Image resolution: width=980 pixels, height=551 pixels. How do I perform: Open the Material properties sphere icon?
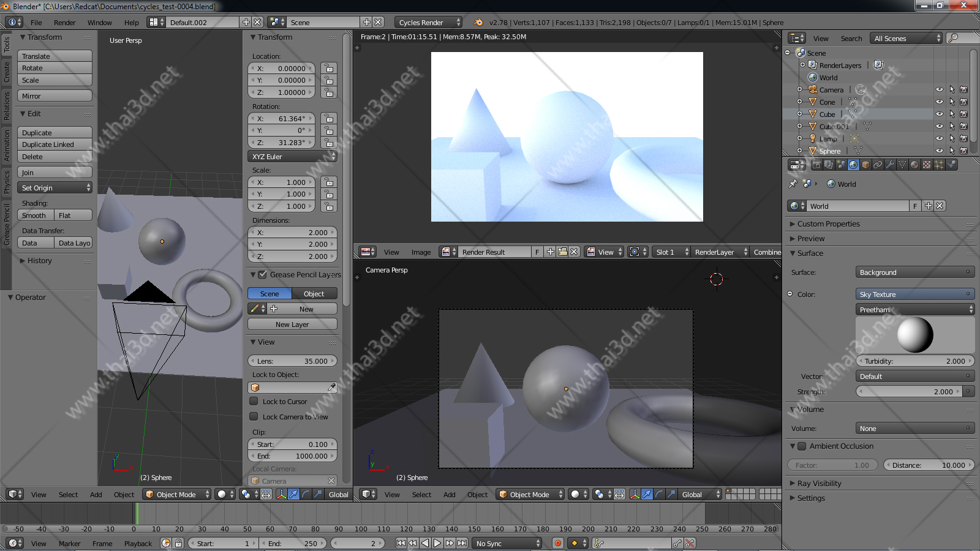tap(914, 165)
